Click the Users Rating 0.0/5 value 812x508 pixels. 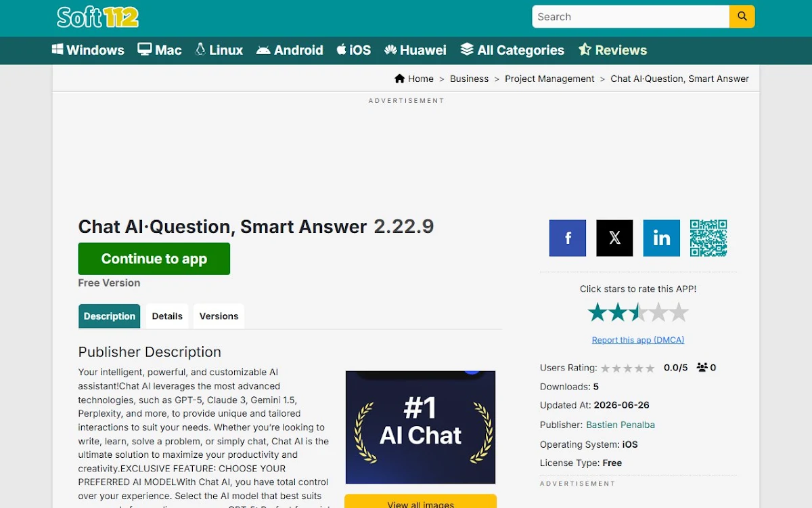click(x=675, y=368)
